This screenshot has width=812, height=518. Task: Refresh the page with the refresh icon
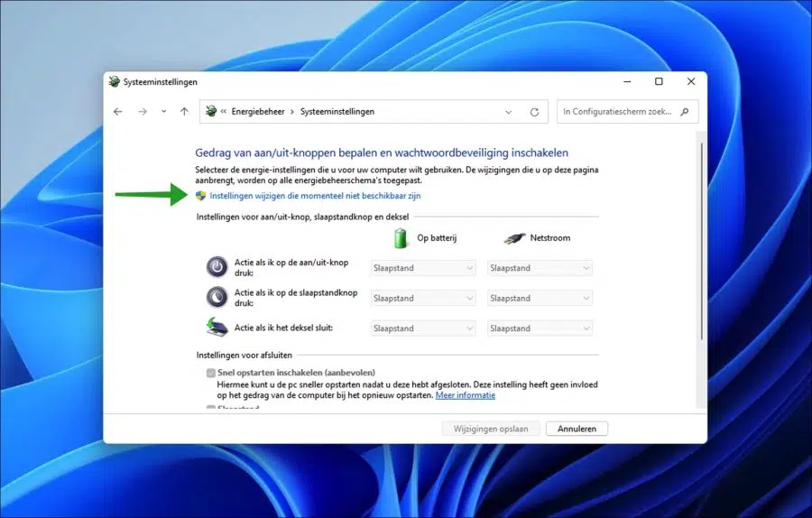pos(534,112)
